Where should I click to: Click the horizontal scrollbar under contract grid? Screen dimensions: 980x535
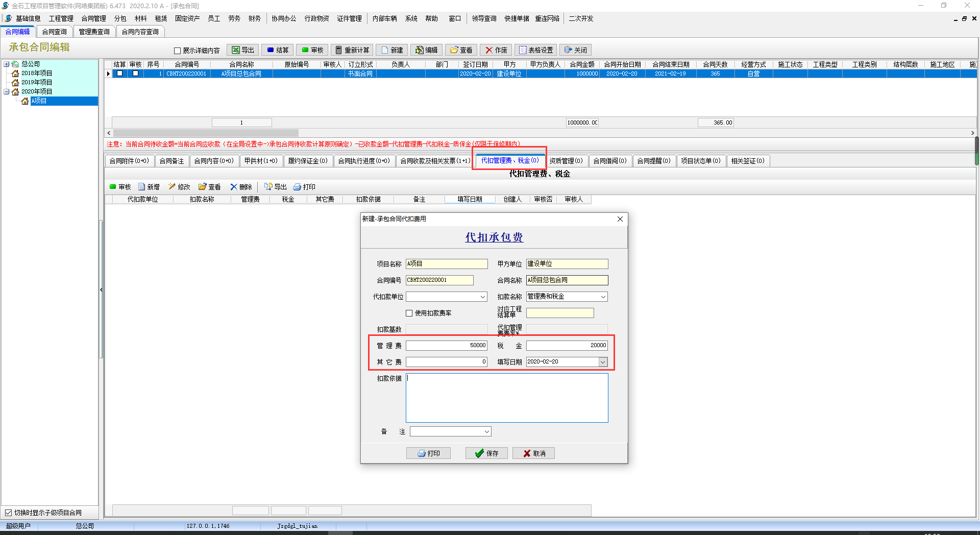pyautogui.click(x=204, y=133)
